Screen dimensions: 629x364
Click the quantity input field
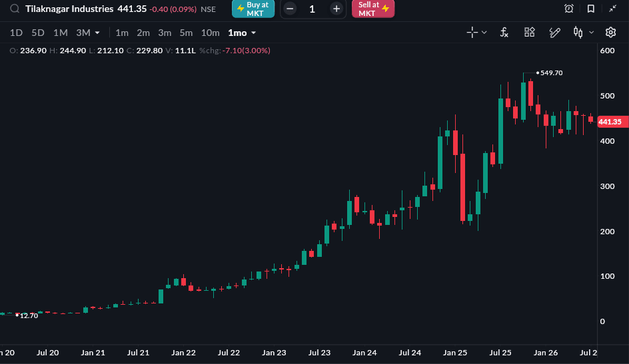click(313, 9)
